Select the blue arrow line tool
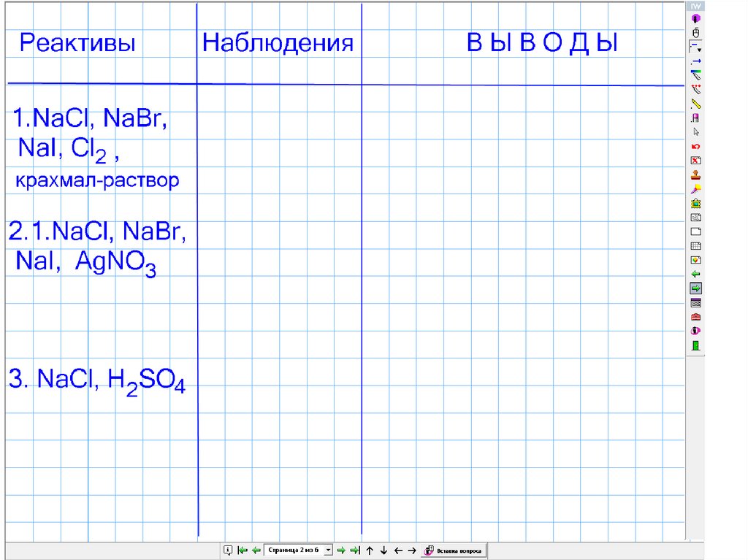 click(695, 61)
